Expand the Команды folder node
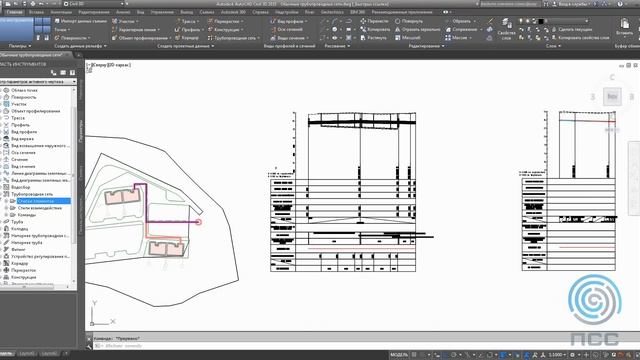640x360 pixels. (6, 215)
